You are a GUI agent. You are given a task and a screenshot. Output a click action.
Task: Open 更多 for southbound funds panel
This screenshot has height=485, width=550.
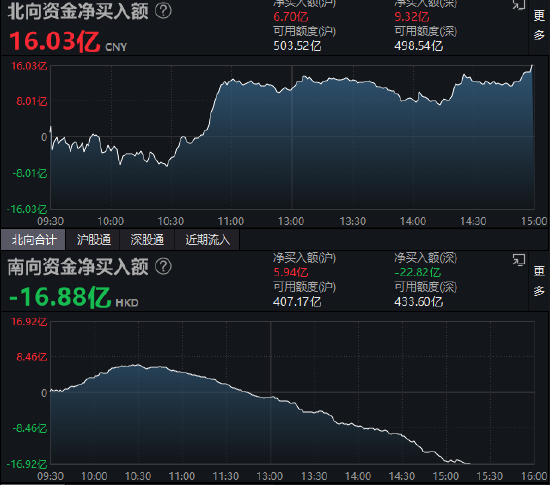[x=539, y=281]
